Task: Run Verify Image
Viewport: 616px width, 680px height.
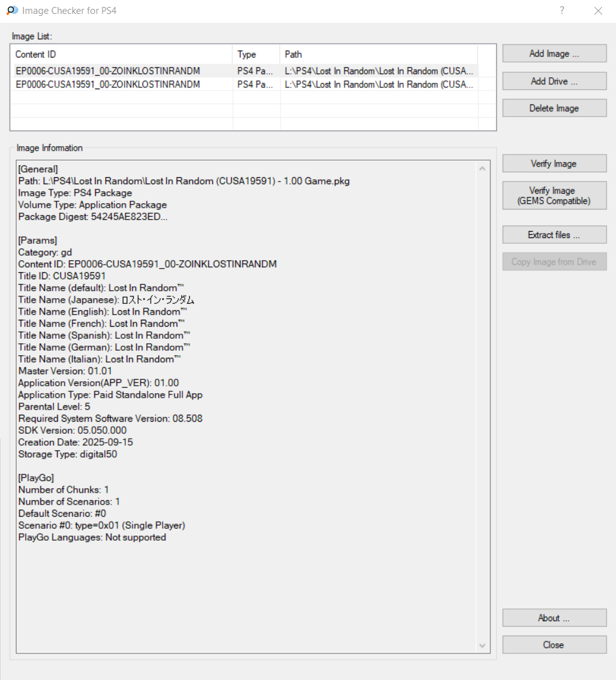Action: (x=555, y=163)
